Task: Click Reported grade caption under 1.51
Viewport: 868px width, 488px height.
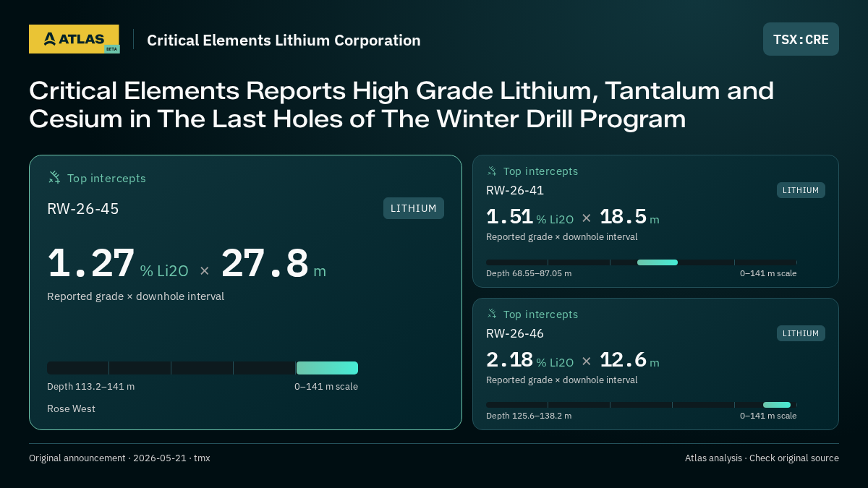Action: click(562, 237)
